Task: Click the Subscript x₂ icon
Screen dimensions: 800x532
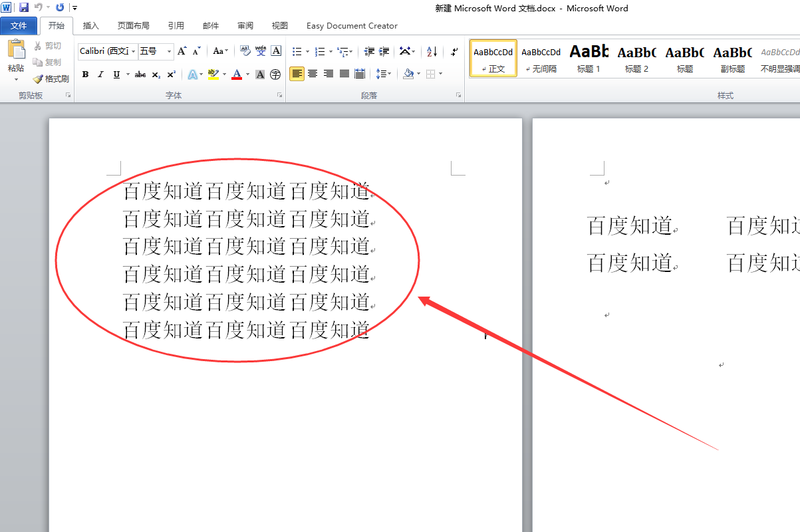Action: tap(156, 74)
